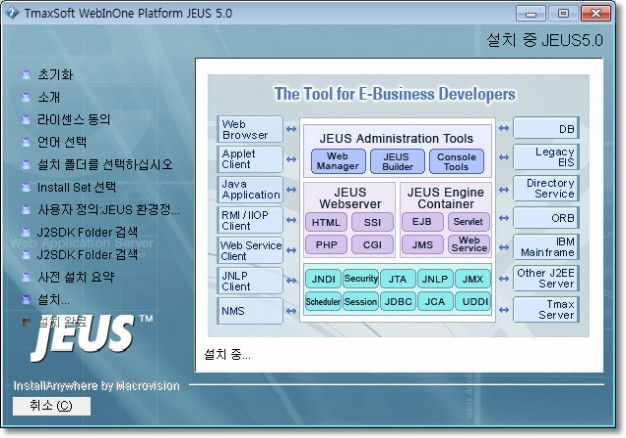This screenshot has width=626, height=438.
Task: Click the 설치... step label
Action: point(53,299)
